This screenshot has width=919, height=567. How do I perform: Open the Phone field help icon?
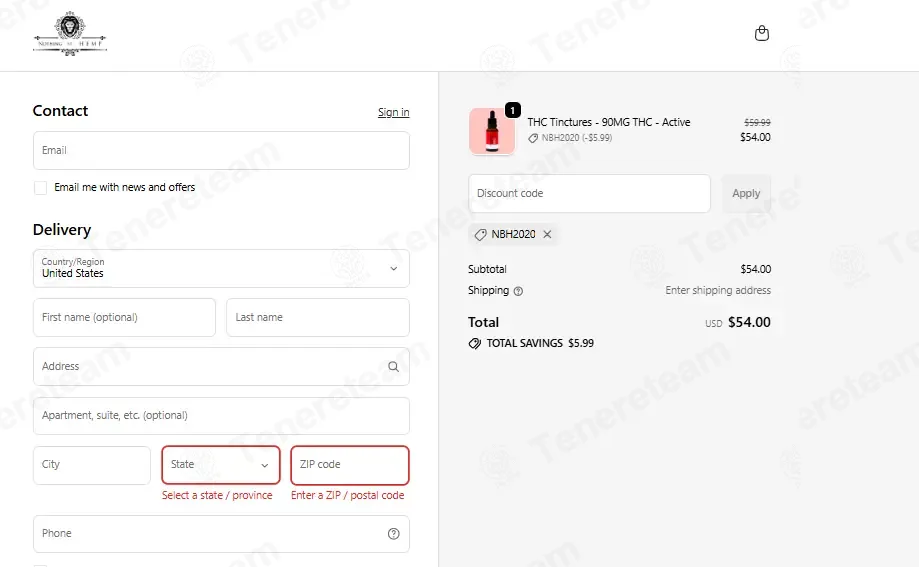[x=393, y=534]
